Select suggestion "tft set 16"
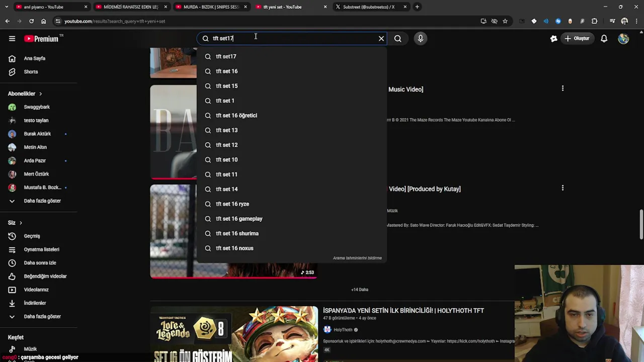The width and height of the screenshot is (644, 362). pyautogui.click(x=291, y=71)
